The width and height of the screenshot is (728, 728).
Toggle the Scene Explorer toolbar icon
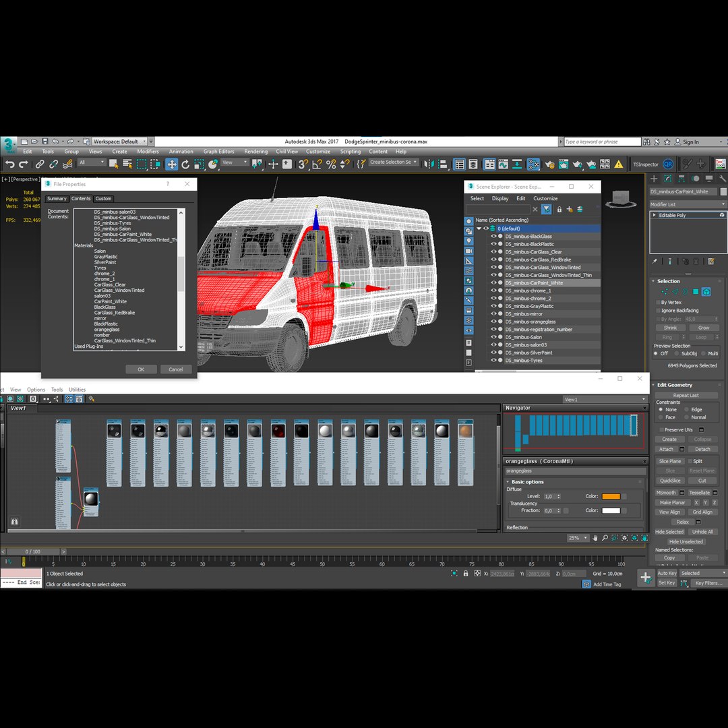click(460, 164)
